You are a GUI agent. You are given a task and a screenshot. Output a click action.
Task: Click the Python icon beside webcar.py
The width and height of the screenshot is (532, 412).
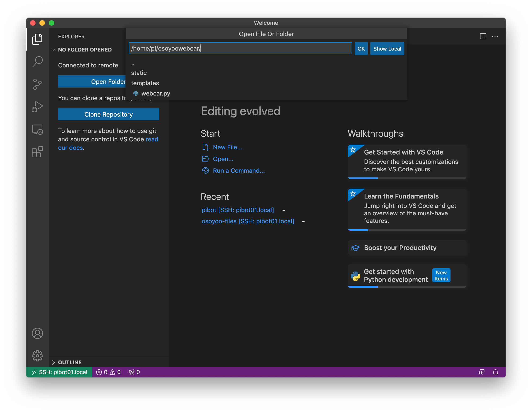pos(136,93)
